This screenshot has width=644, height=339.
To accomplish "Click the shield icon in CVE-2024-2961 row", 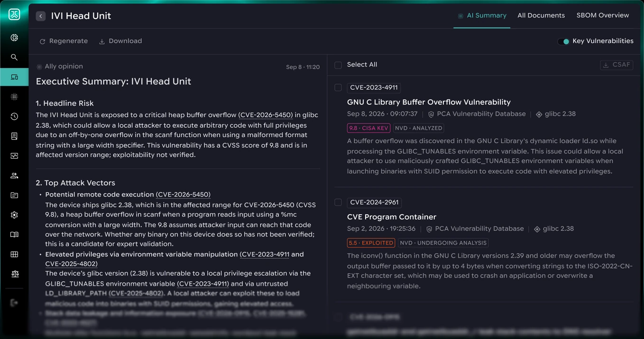I will [x=429, y=229].
